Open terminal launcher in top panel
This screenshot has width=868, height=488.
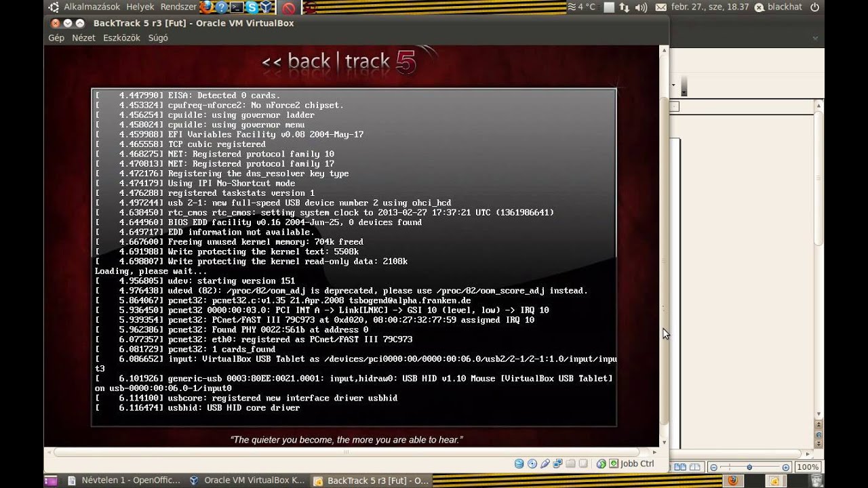(237, 7)
